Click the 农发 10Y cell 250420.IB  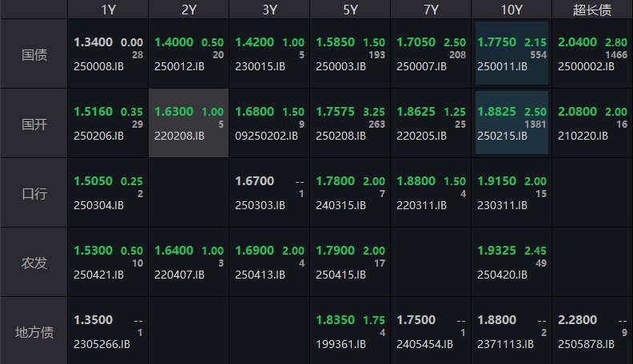coord(512,262)
